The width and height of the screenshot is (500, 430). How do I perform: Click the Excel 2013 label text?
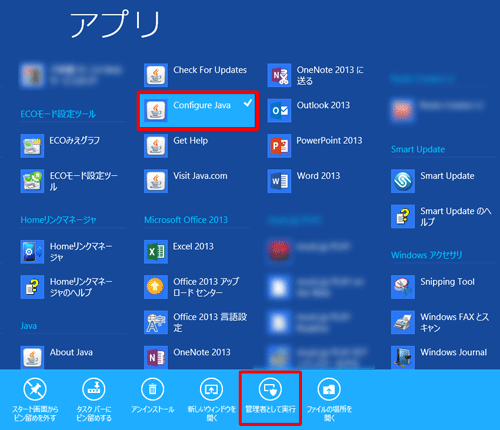193,246
